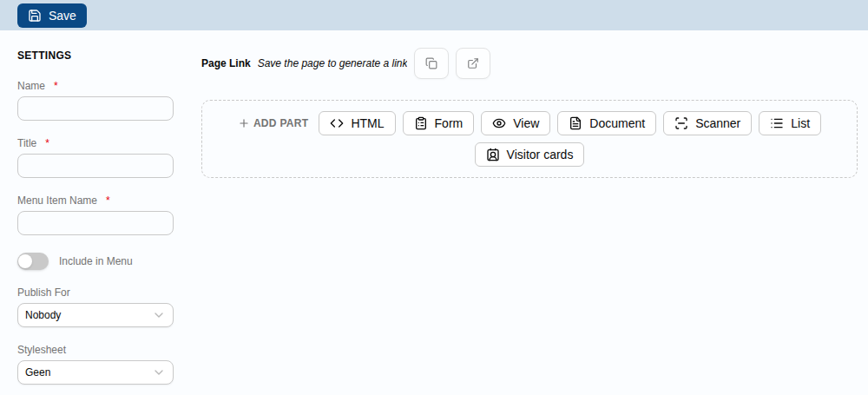
Task: Click the Save button
Action: pos(52,16)
